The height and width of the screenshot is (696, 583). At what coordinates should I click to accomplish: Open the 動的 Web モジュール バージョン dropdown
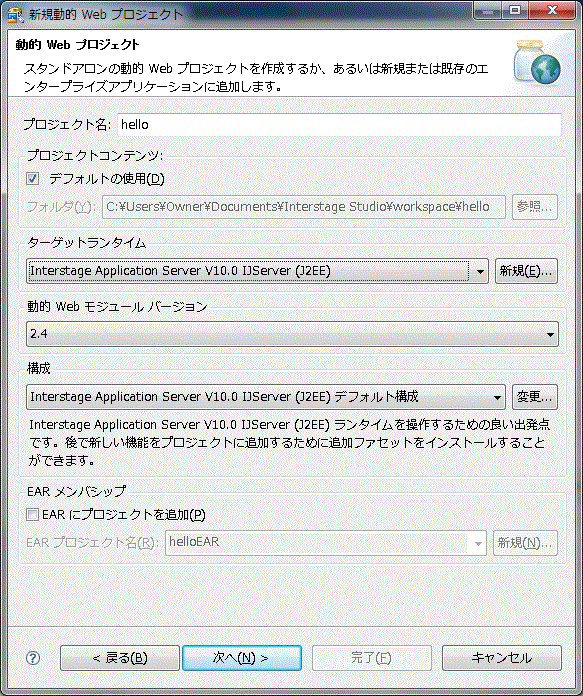coord(292,334)
